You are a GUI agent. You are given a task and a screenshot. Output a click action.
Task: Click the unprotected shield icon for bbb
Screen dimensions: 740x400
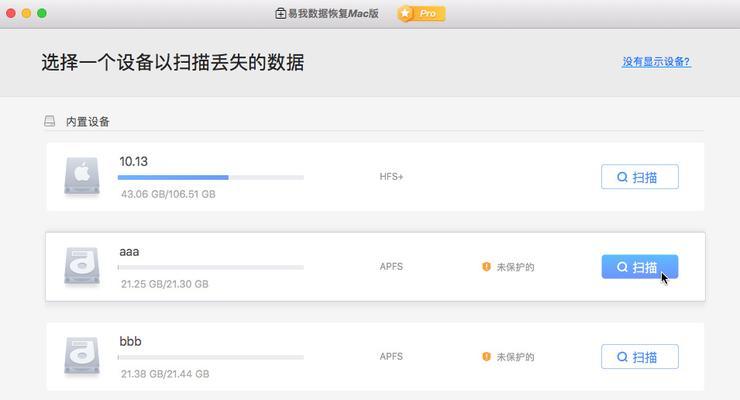(486, 357)
